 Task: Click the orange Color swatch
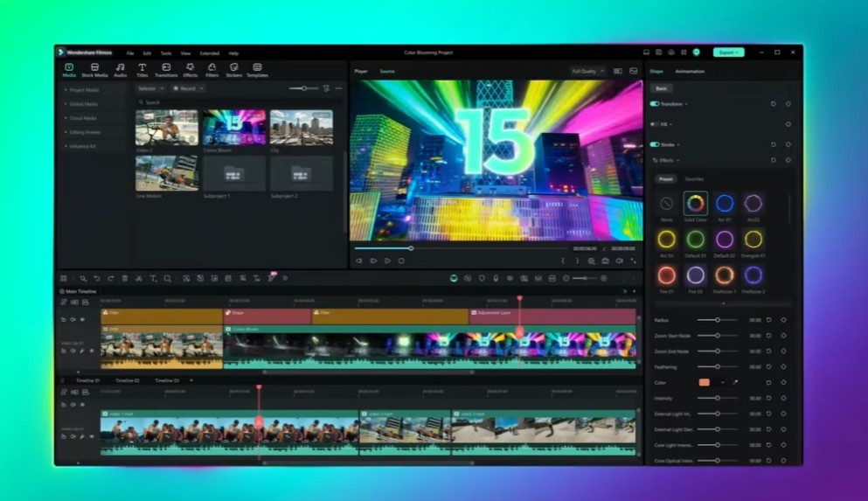point(704,382)
